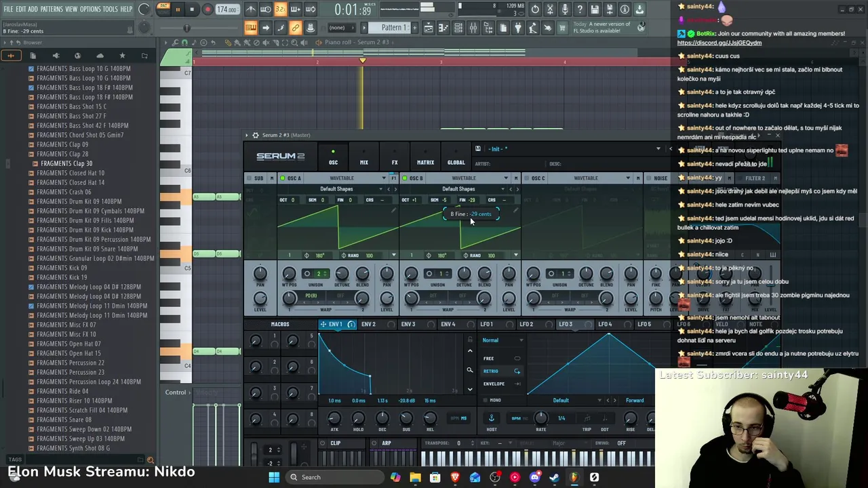
Task: Select FRAGMENTS Kick 19 sample
Action: (61, 277)
